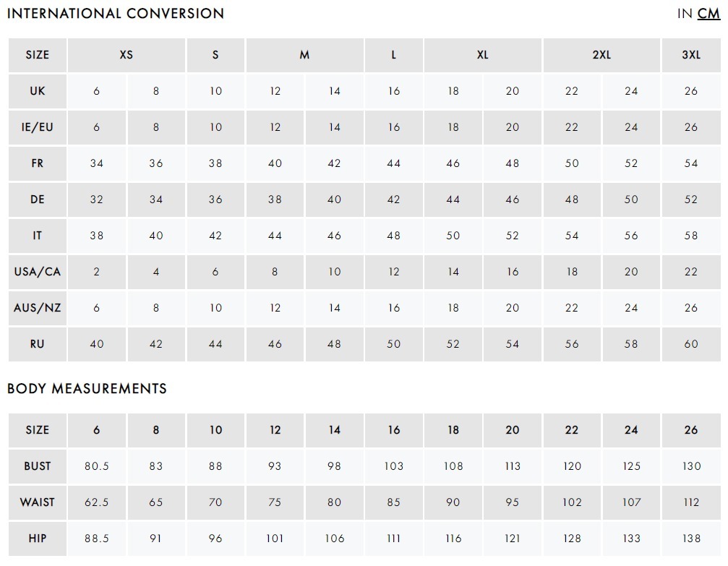This screenshot has width=728, height=566.
Task: Click the USA/CA row label
Action: 38,272
